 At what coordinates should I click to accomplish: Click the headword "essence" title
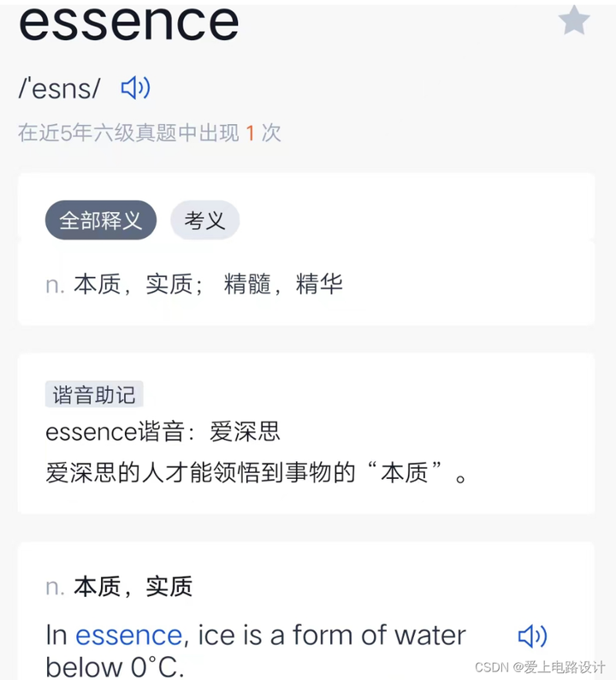tap(128, 22)
